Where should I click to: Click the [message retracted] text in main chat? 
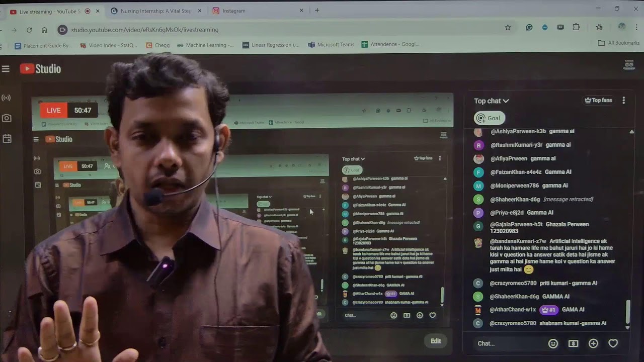[x=568, y=199]
